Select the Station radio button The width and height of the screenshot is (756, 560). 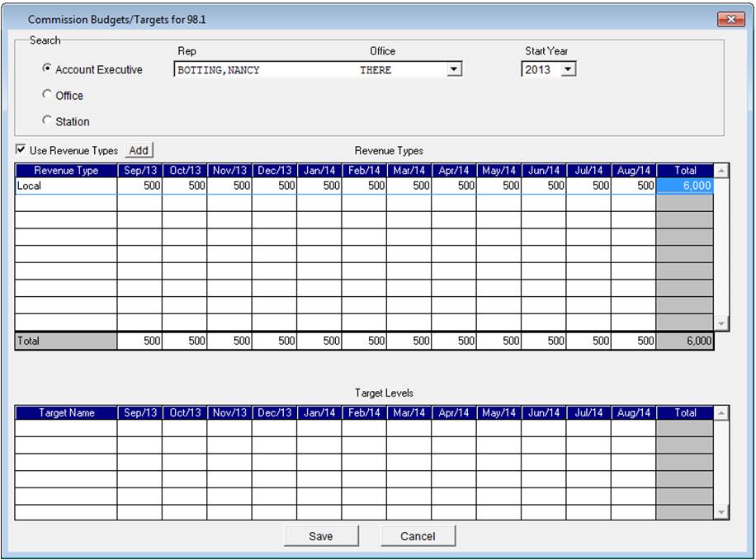[47, 121]
